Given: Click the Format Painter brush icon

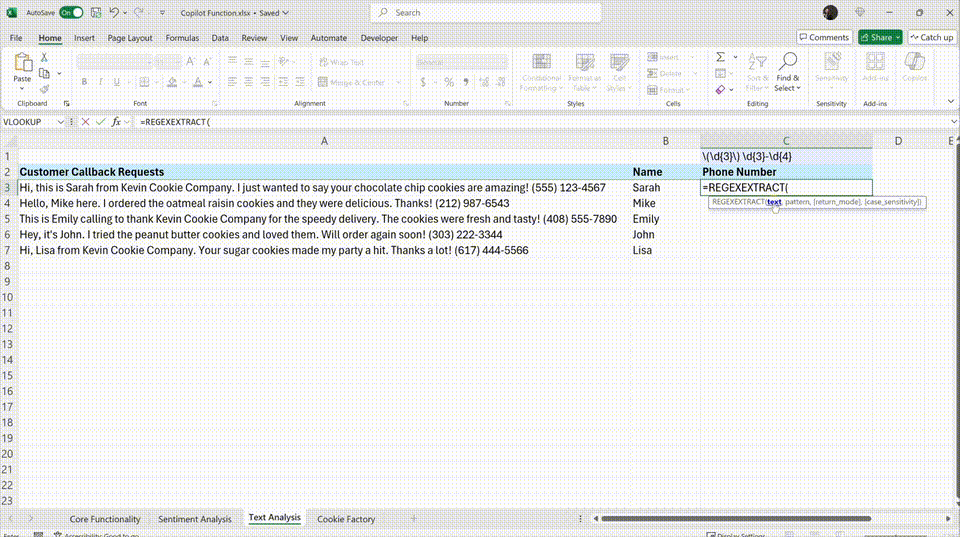Looking at the screenshot, I should point(44,88).
